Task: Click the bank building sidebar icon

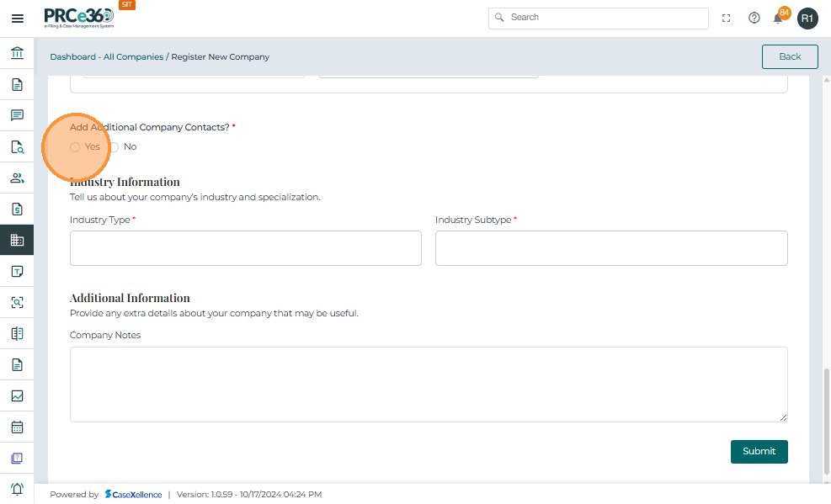Action: pyautogui.click(x=17, y=54)
